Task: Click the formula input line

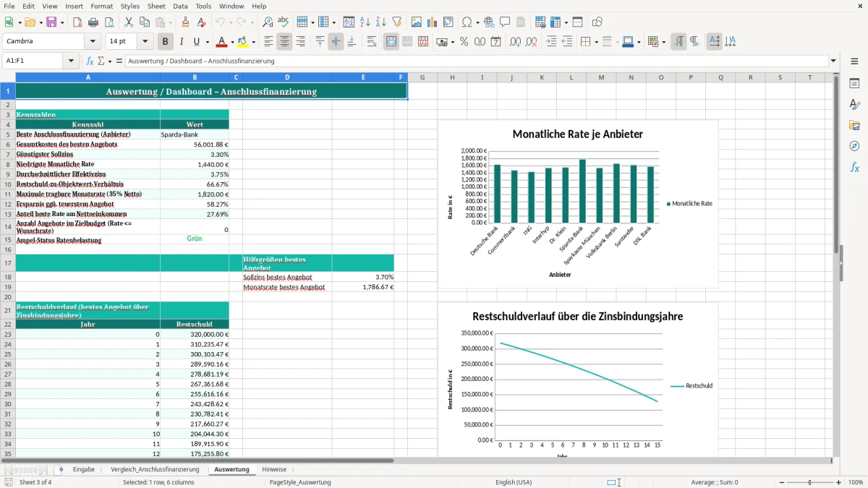Action: (x=477, y=61)
